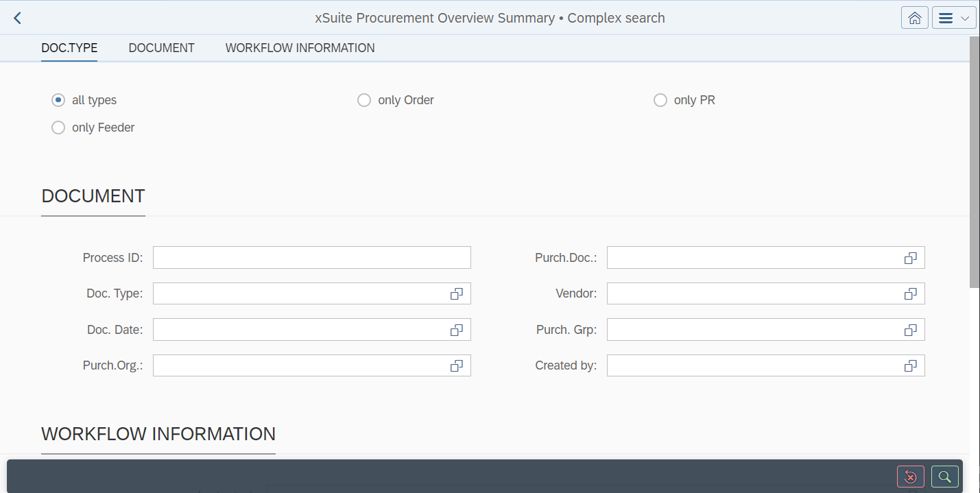Expand the chevron next to the hamburger menu
Viewport: 980px width, 493px height.
pyautogui.click(x=966, y=17)
